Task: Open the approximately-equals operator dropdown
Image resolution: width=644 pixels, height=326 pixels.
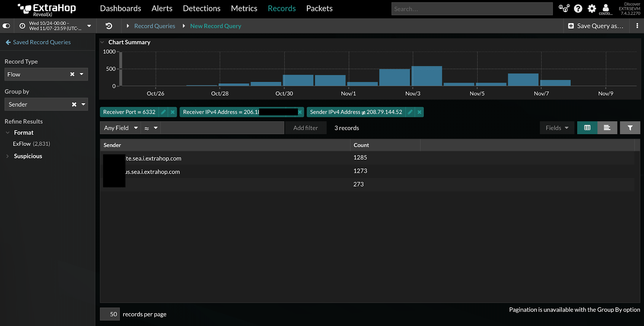Action: (151, 128)
